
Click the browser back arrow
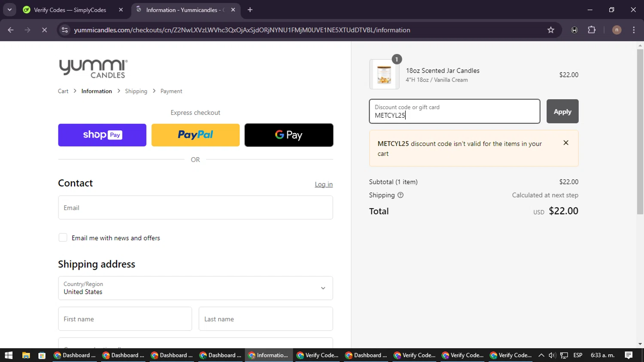click(x=11, y=30)
